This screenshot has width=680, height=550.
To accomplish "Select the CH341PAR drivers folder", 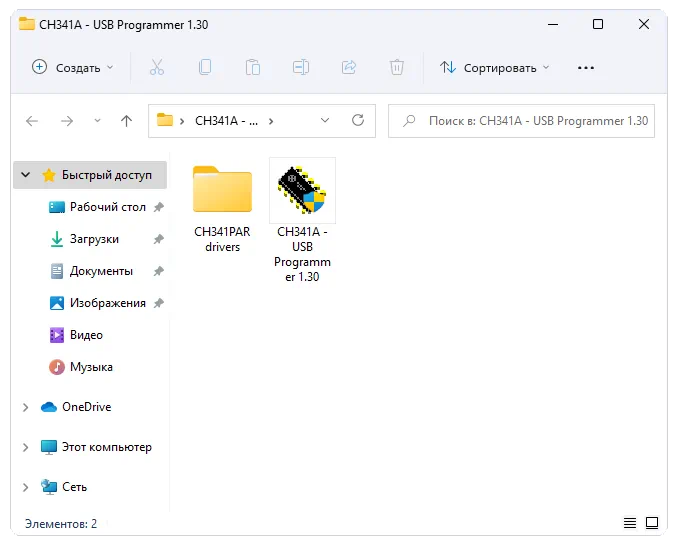I will click(222, 190).
